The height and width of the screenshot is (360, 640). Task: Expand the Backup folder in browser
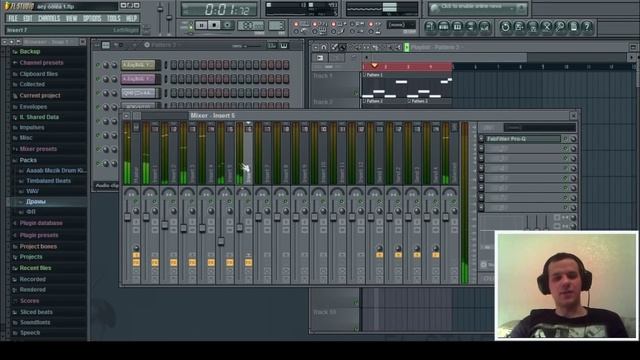pyautogui.click(x=29, y=51)
